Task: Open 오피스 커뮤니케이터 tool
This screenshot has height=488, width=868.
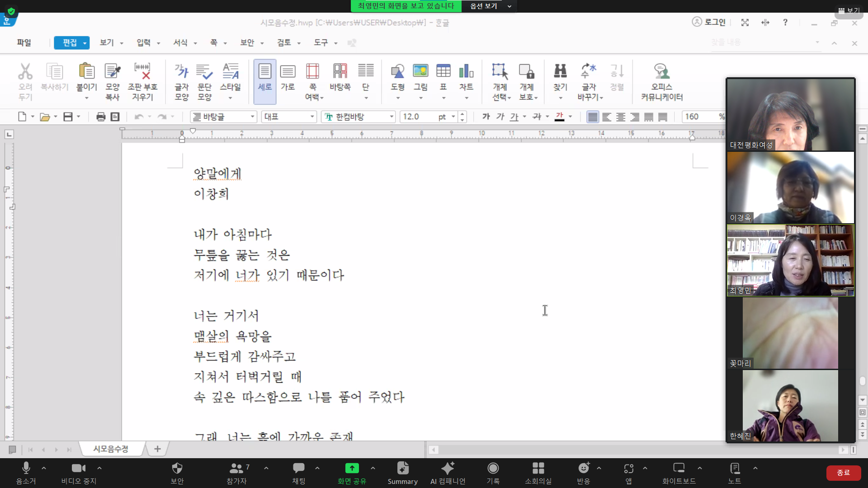Action: pyautogui.click(x=661, y=71)
